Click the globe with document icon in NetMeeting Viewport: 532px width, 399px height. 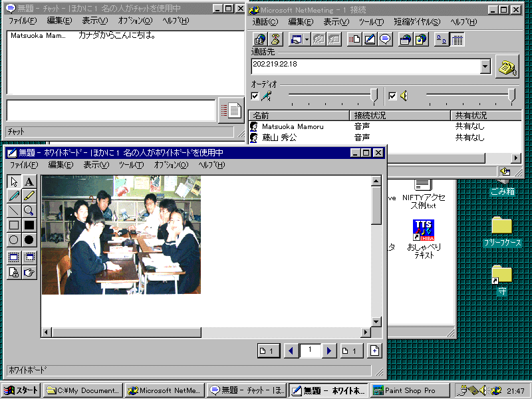tap(421, 39)
